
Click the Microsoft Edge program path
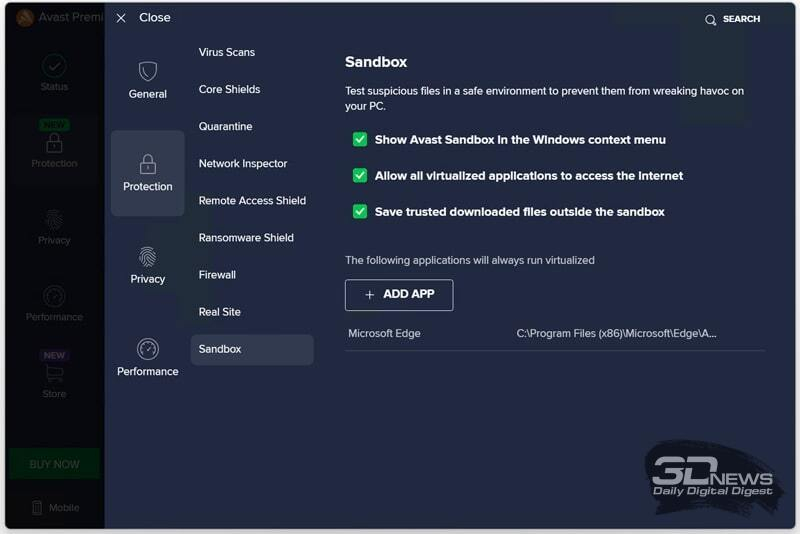[616, 333]
